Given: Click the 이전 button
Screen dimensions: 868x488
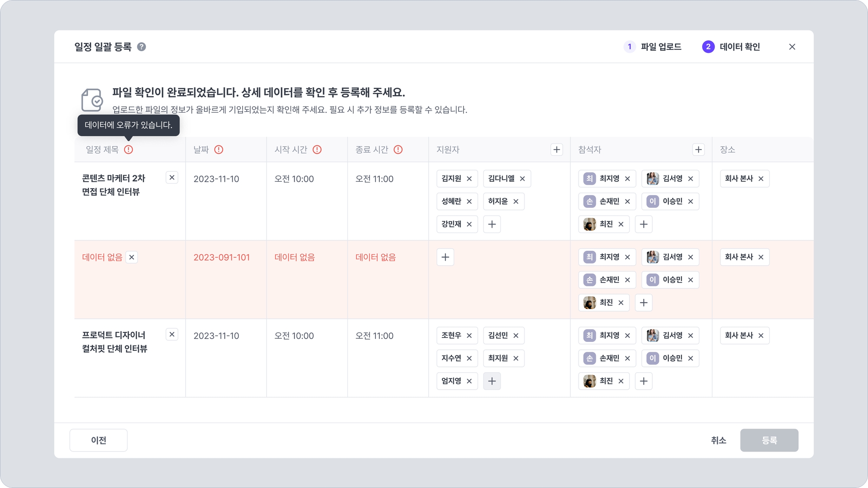Looking at the screenshot, I should [99, 440].
